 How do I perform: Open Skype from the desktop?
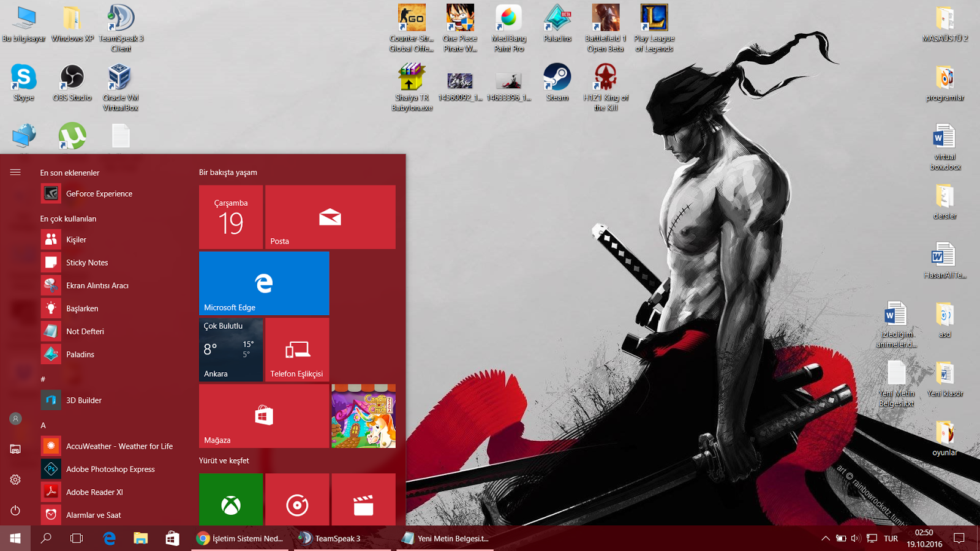(x=24, y=82)
